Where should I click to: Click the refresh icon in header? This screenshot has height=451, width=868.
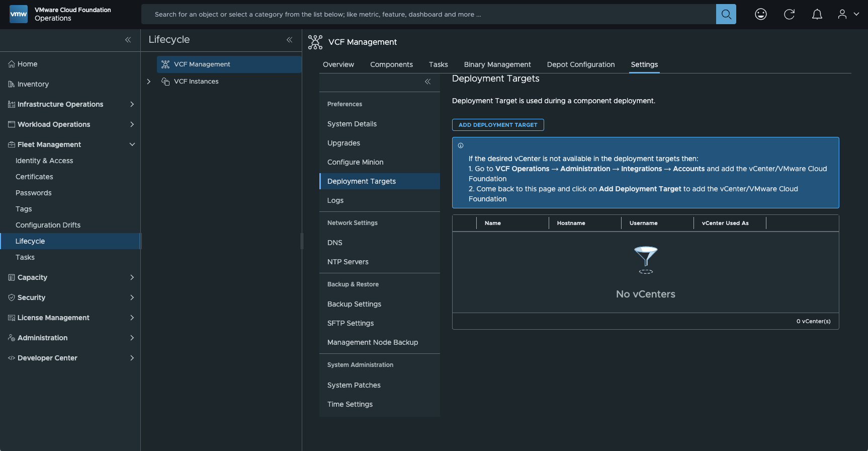point(789,14)
